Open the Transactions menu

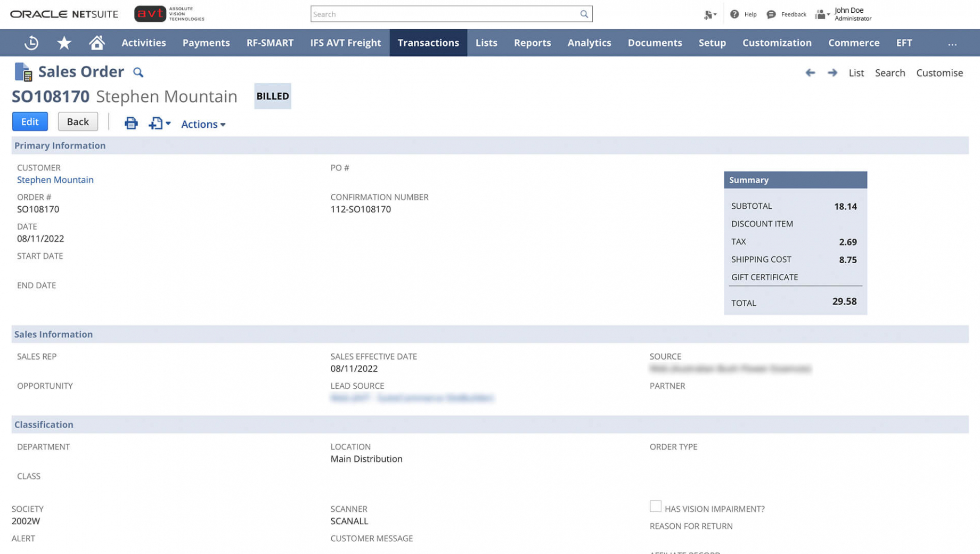428,43
